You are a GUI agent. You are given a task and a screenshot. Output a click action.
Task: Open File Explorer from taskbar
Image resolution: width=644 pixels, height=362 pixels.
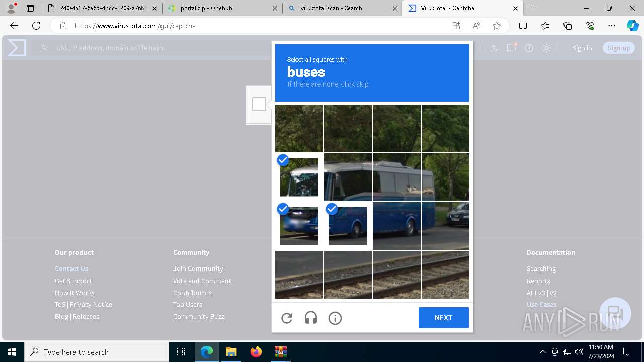[x=231, y=352]
